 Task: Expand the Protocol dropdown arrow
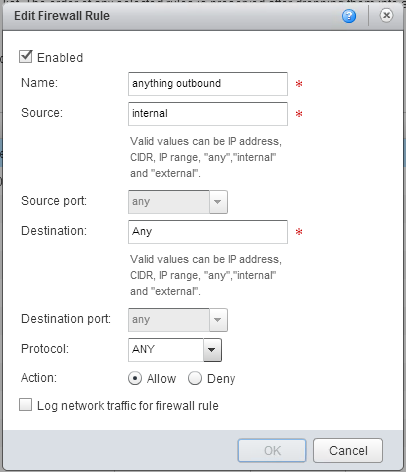[x=212, y=350]
